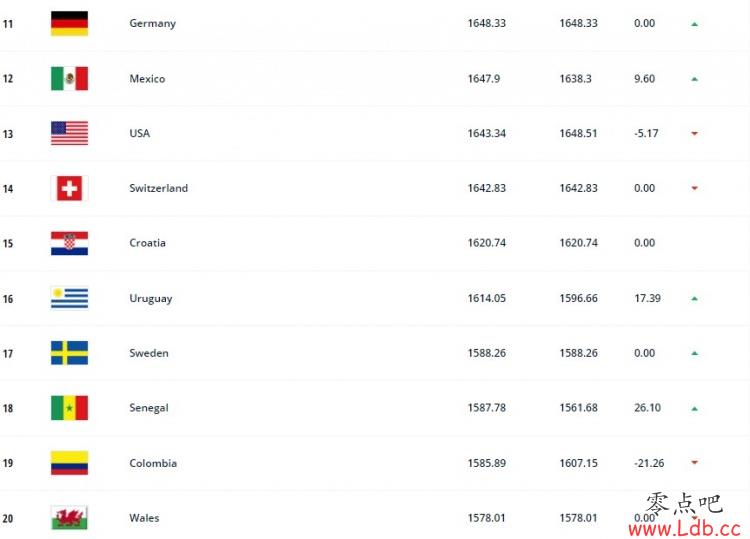750x539 pixels.
Task: Select the USA flag thumbnail
Action: (x=69, y=133)
